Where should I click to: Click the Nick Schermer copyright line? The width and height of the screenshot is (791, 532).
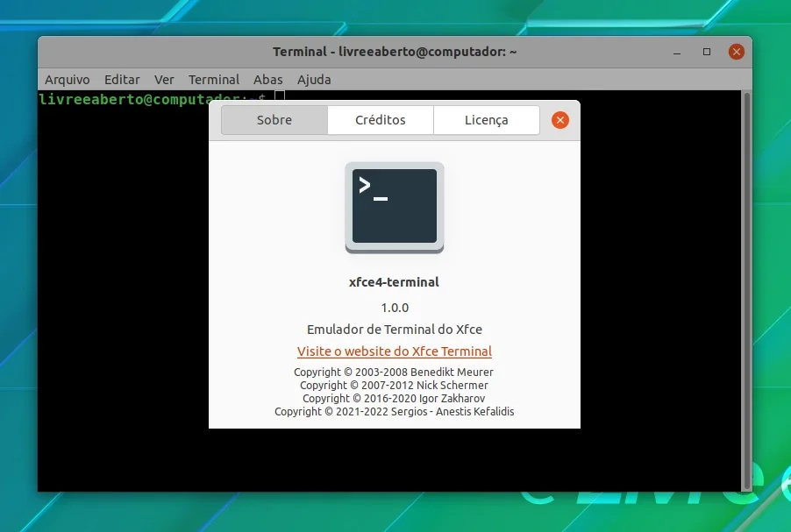[394, 386]
